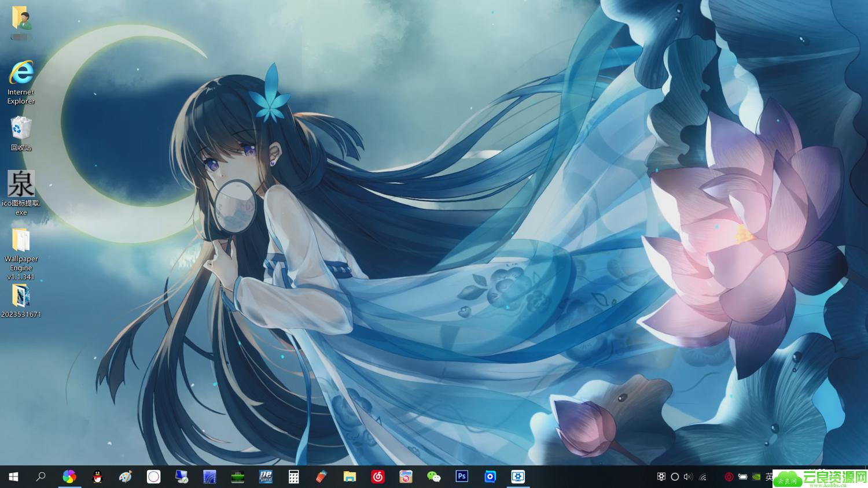This screenshot has width=868, height=488.
Task: Open WeChat from the taskbar
Action: click(433, 476)
